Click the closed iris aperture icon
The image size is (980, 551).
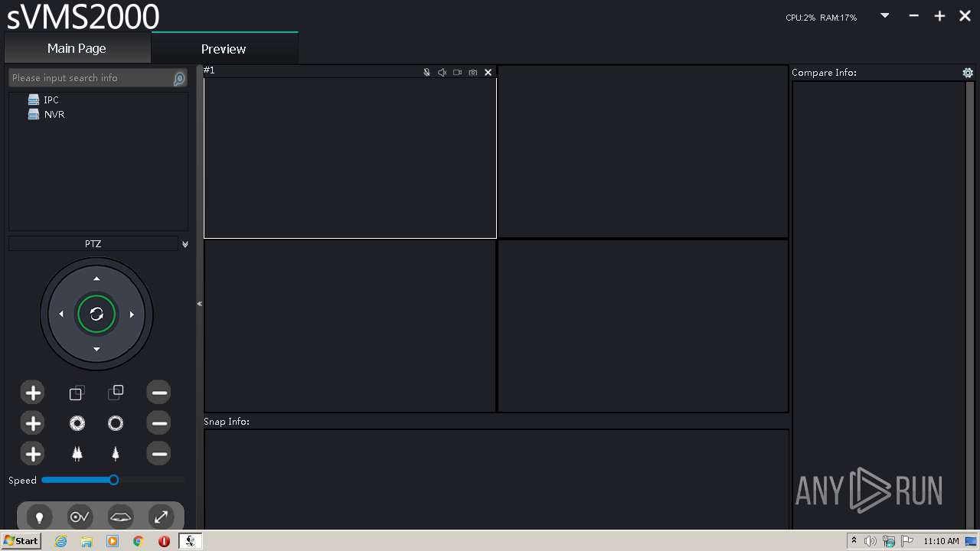pyautogui.click(x=116, y=423)
